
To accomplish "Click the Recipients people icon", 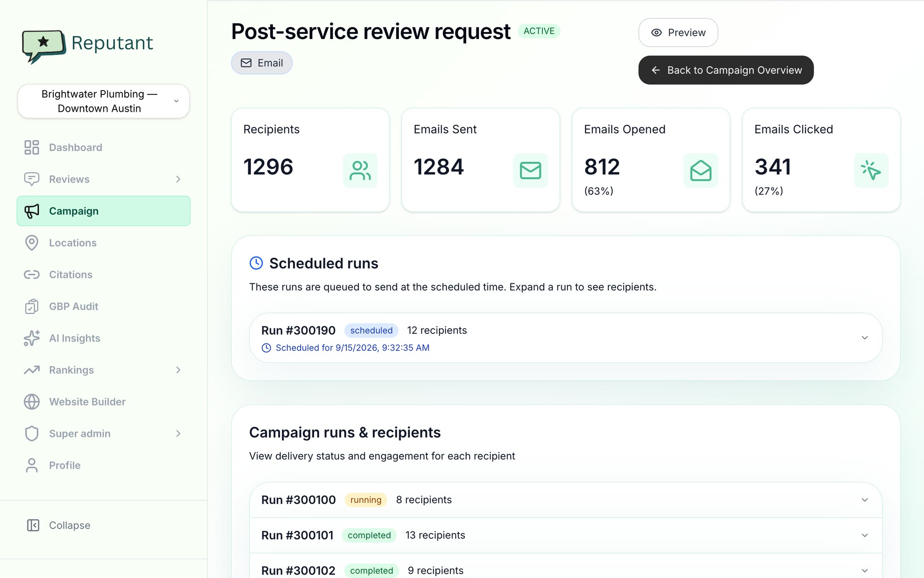I will point(360,171).
